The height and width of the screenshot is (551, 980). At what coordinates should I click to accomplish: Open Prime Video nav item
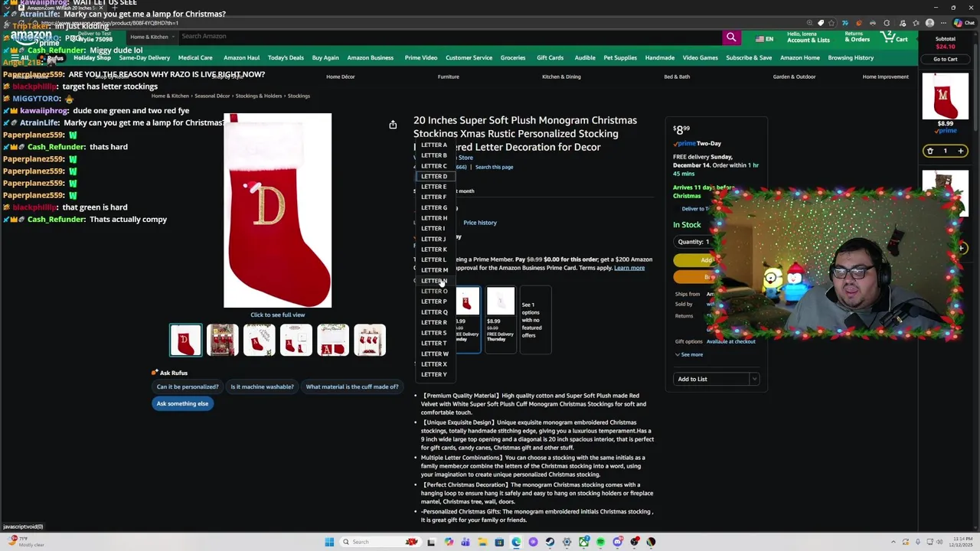(x=421, y=57)
